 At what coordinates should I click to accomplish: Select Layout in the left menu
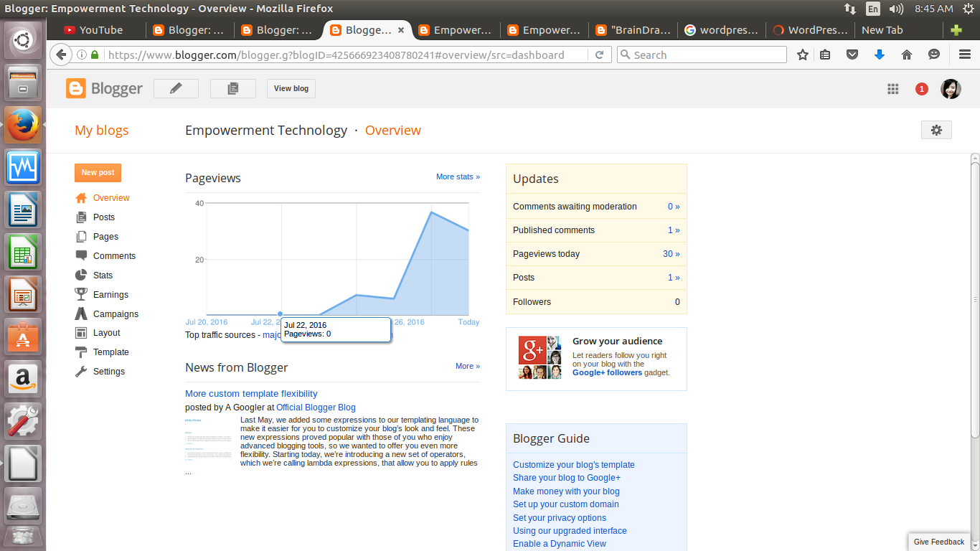pos(106,333)
